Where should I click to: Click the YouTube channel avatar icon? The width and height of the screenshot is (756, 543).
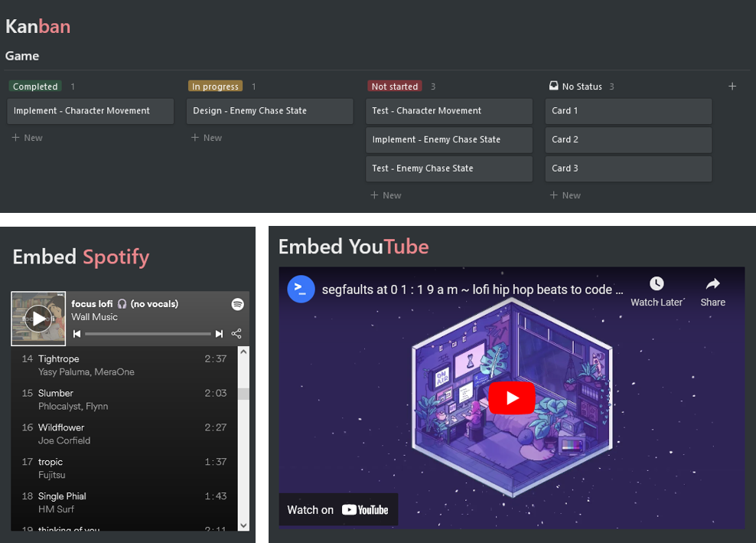[x=301, y=289]
